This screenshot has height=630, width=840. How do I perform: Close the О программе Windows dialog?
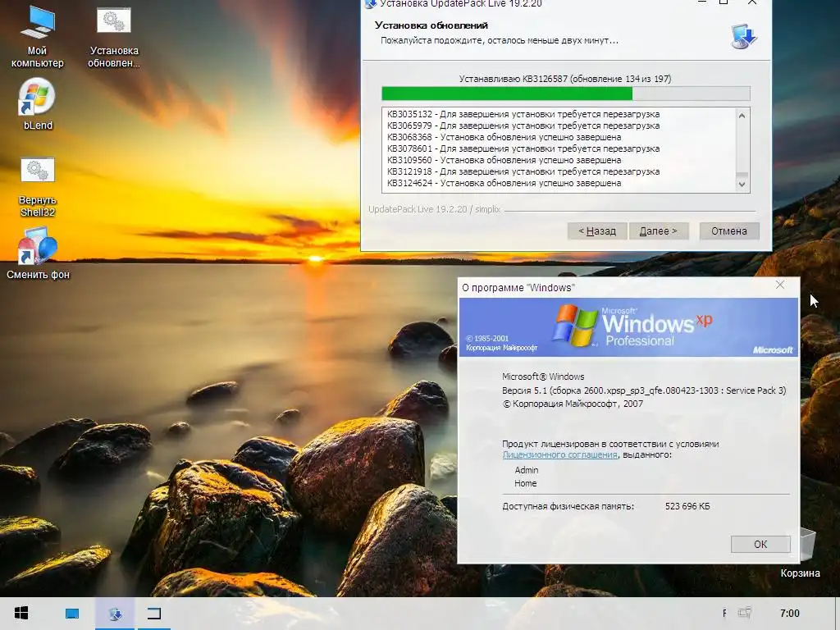780,285
